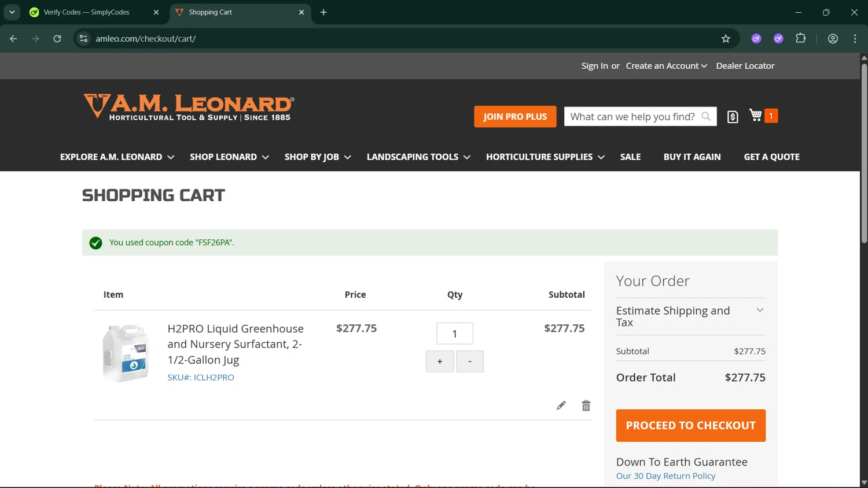Expand the Shop Leonard menu
The width and height of the screenshot is (868, 488).
click(229, 157)
